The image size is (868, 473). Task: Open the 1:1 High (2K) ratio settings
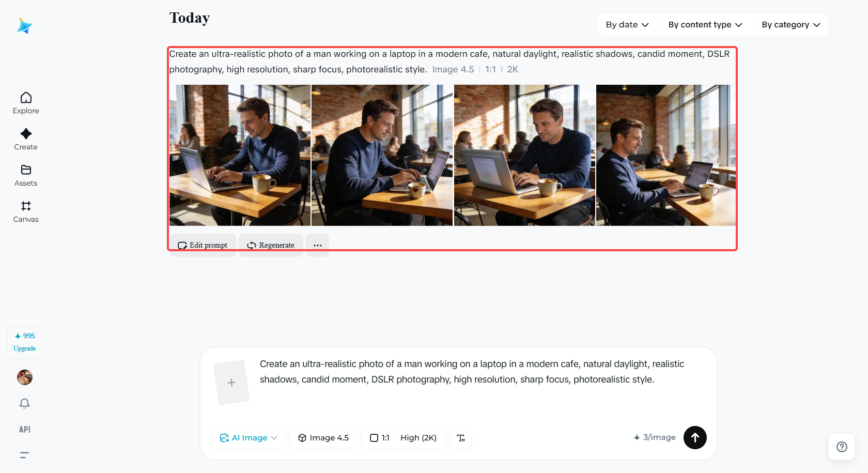404,438
